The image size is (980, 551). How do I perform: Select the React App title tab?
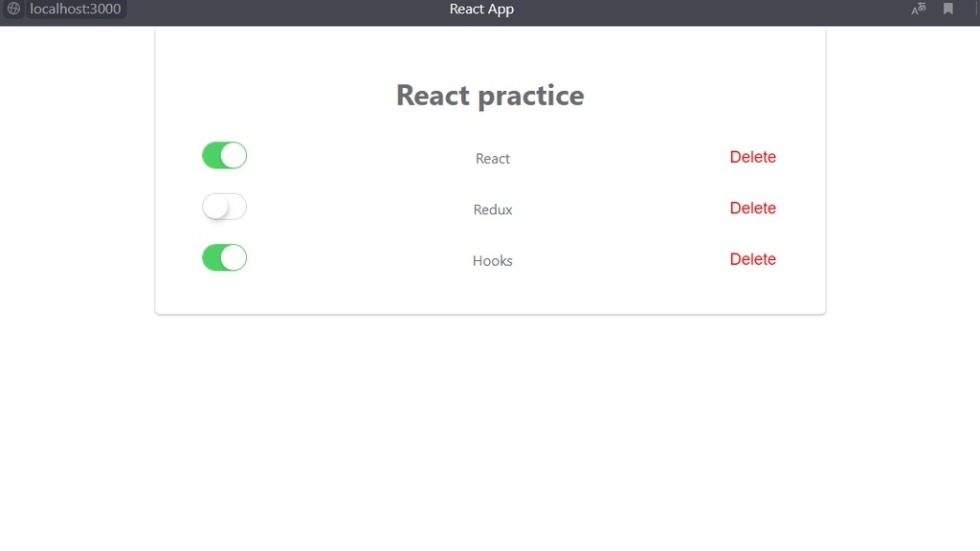[x=481, y=9]
